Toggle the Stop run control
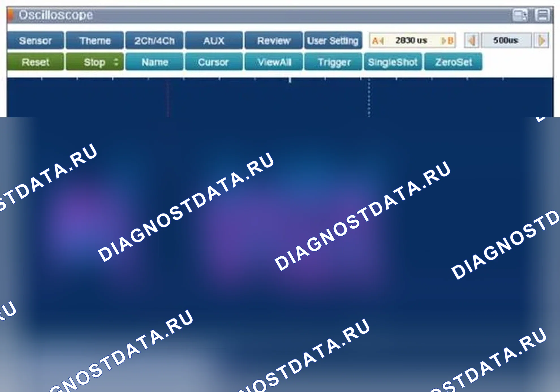 tap(95, 62)
